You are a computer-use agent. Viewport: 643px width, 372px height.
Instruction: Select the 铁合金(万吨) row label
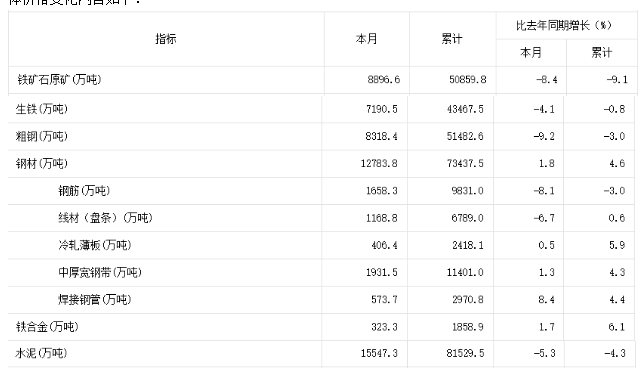[x=47, y=326]
